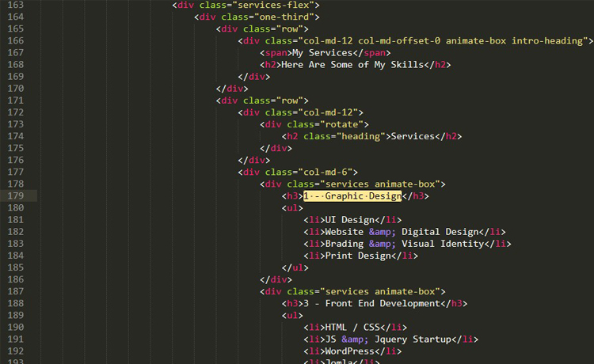The height and width of the screenshot is (364, 594).
Task: Select line number 179 in the gutter
Action: (x=16, y=196)
